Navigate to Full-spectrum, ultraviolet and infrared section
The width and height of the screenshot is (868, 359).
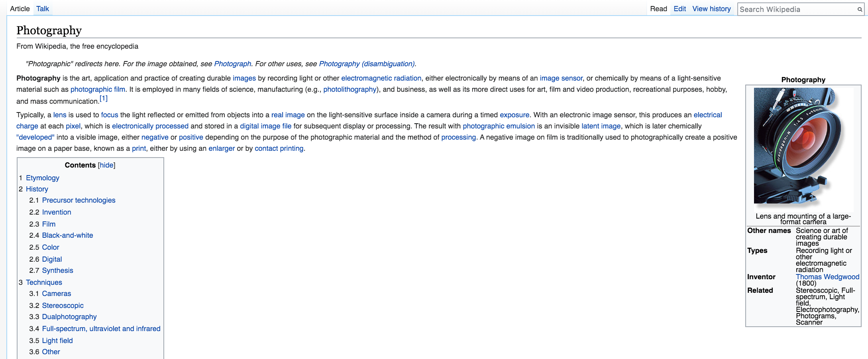click(x=101, y=329)
